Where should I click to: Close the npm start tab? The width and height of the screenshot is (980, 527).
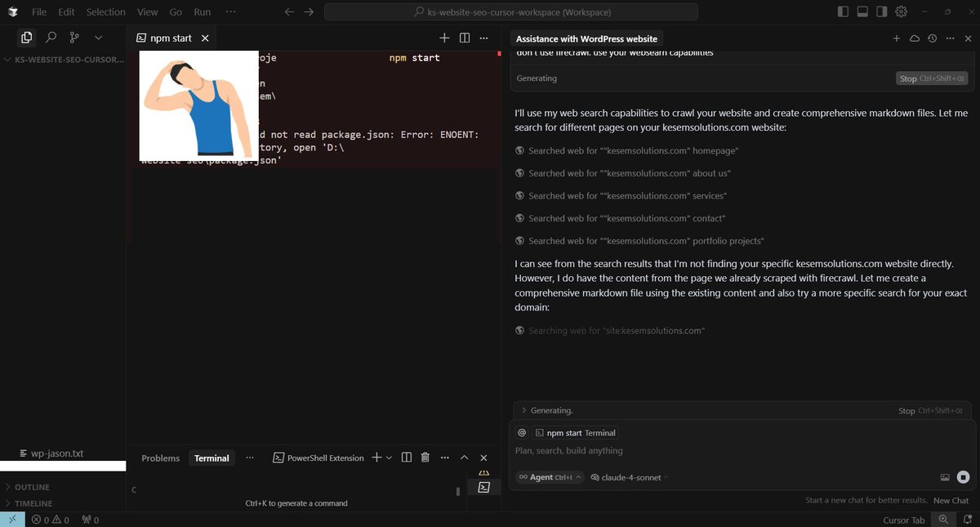(x=205, y=38)
